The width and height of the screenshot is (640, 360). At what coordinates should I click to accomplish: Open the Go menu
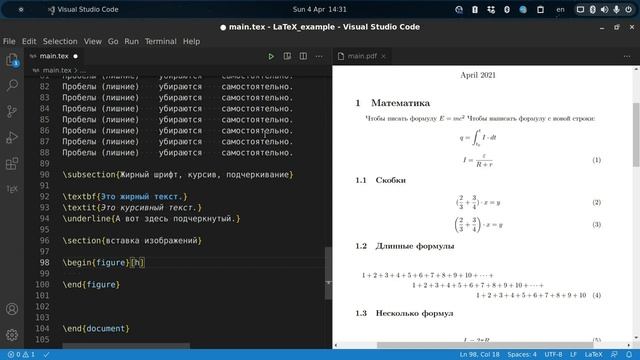tap(113, 41)
